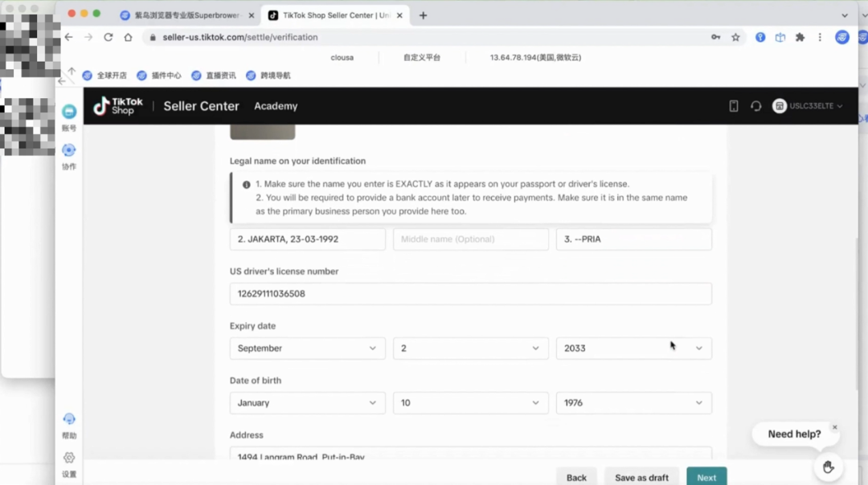Viewport: 868px width, 485px height.
Task: Click the home icon in browser toolbar
Action: tap(128, 37)
